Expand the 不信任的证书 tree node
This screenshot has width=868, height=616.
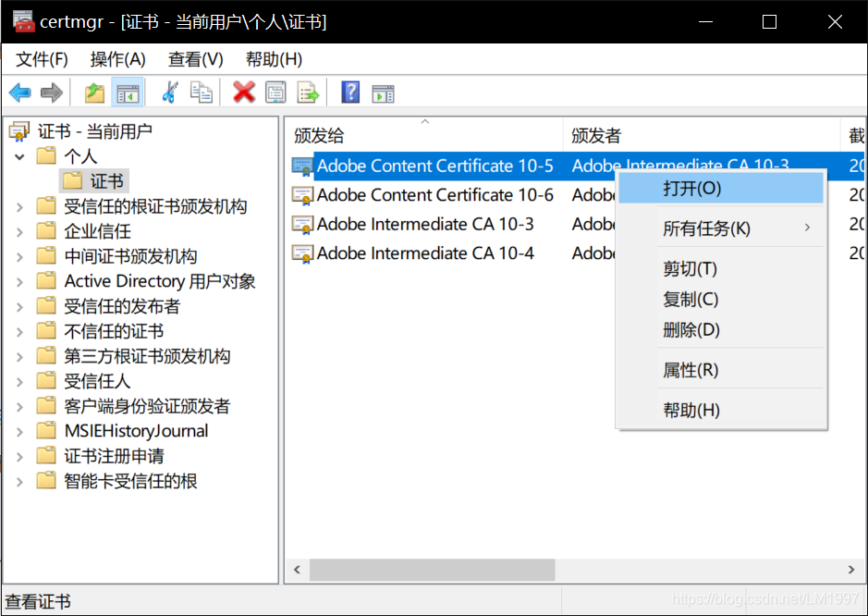(19, 332)
